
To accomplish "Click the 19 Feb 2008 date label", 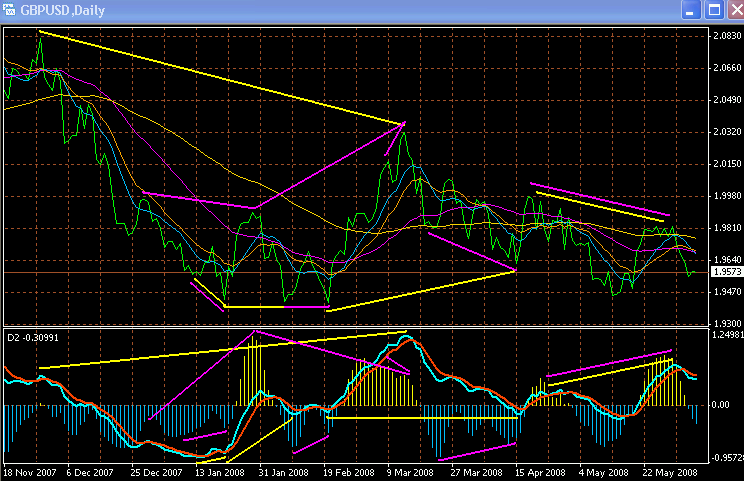I will tap(349, 473).
